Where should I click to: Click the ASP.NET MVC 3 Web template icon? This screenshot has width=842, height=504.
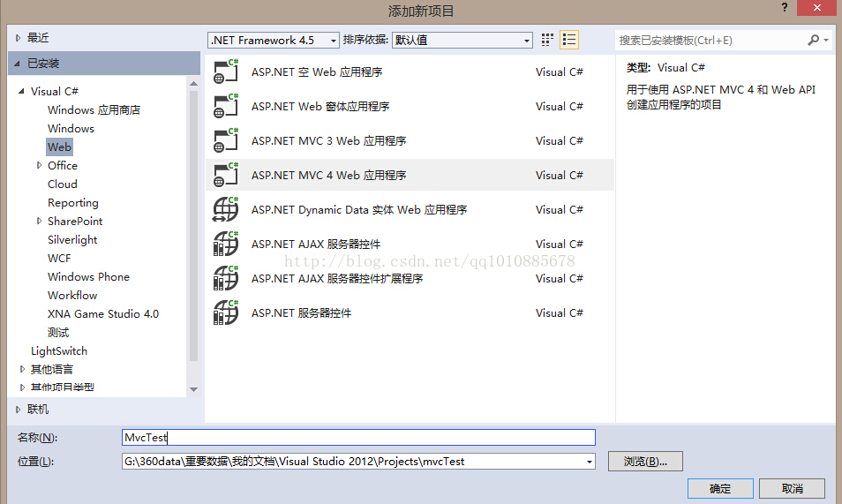click(226, 140)
